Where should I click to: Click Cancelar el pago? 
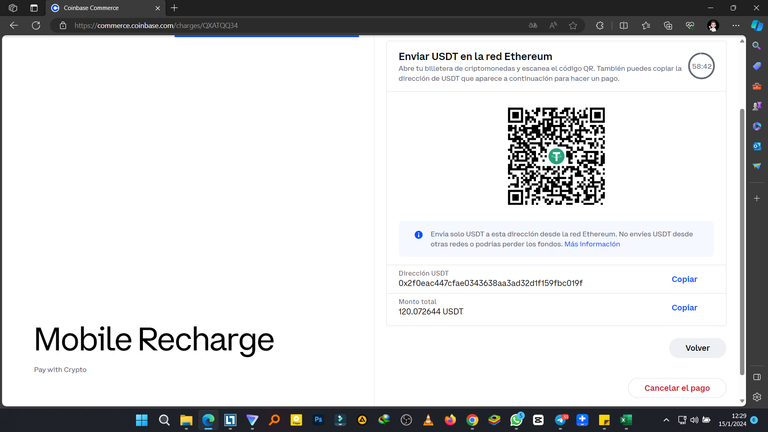(676, 388)
